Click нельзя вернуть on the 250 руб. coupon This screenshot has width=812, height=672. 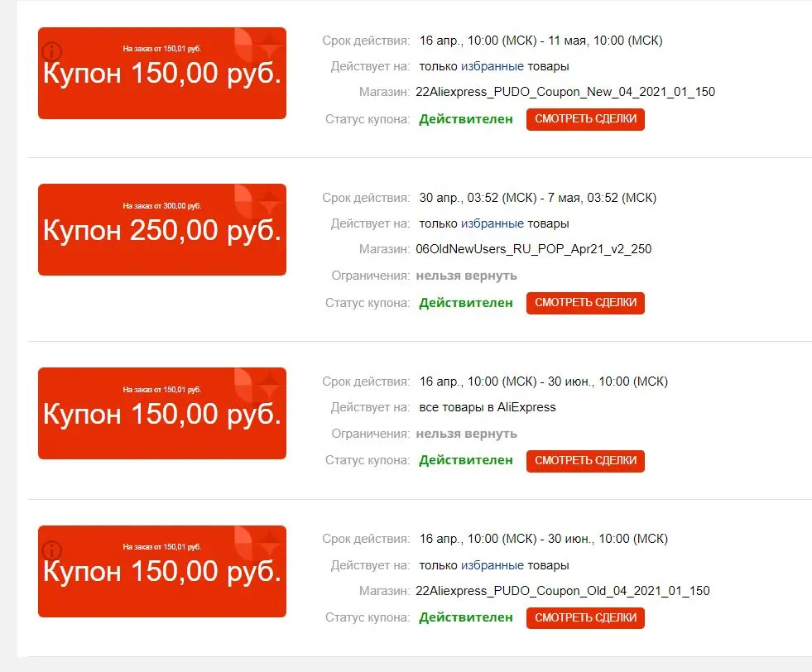click(467, 276)
